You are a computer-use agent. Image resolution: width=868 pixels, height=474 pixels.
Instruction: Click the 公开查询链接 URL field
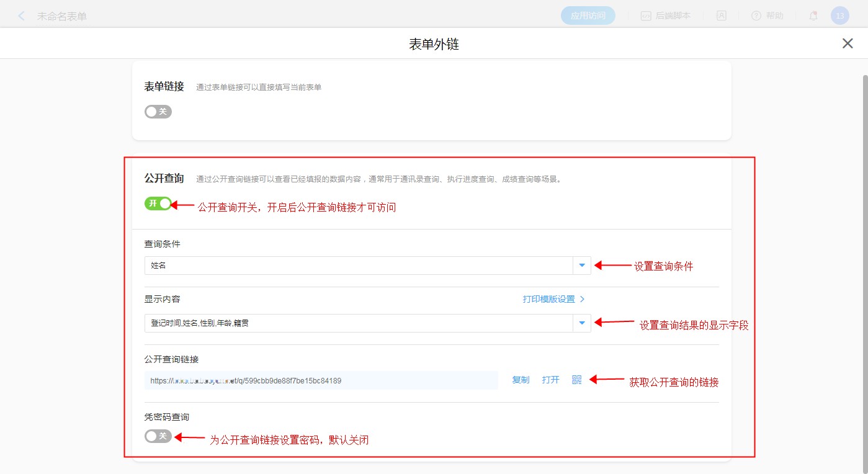(321, 380)
